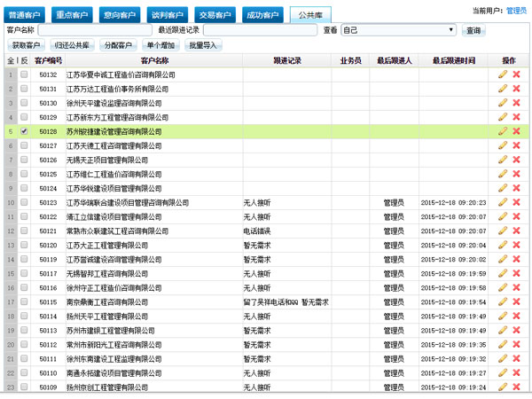Go to 成功客户 tab
Image resolution: width=532 pixels, height=399 pixels.
tap(262, 15)
